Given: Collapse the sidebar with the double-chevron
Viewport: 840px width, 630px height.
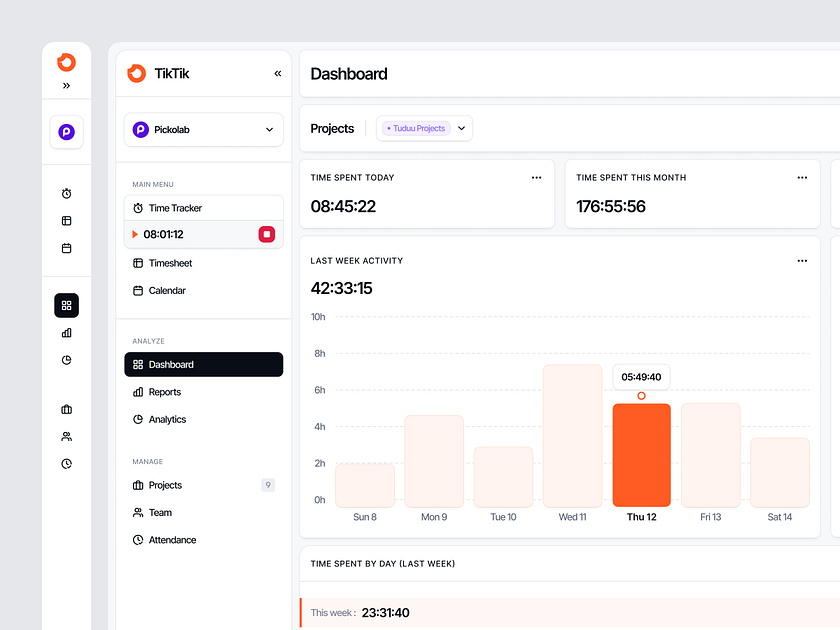Looking at the screenshot, I should (277, 73).
